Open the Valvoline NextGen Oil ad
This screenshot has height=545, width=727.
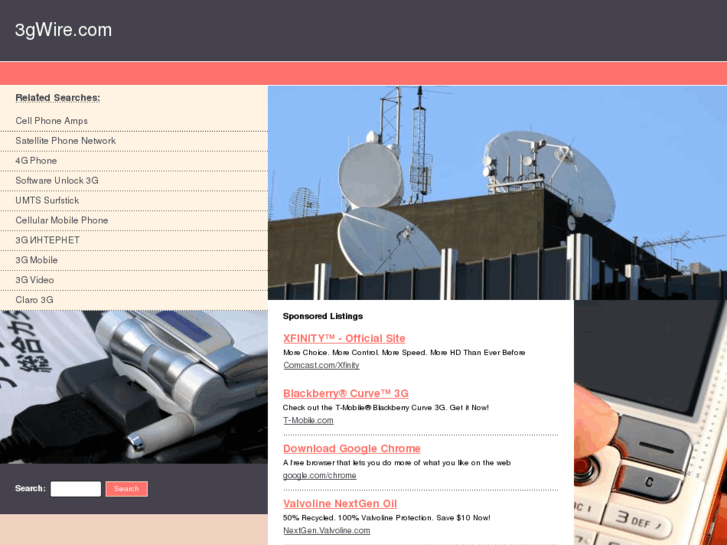click(340, 504)
